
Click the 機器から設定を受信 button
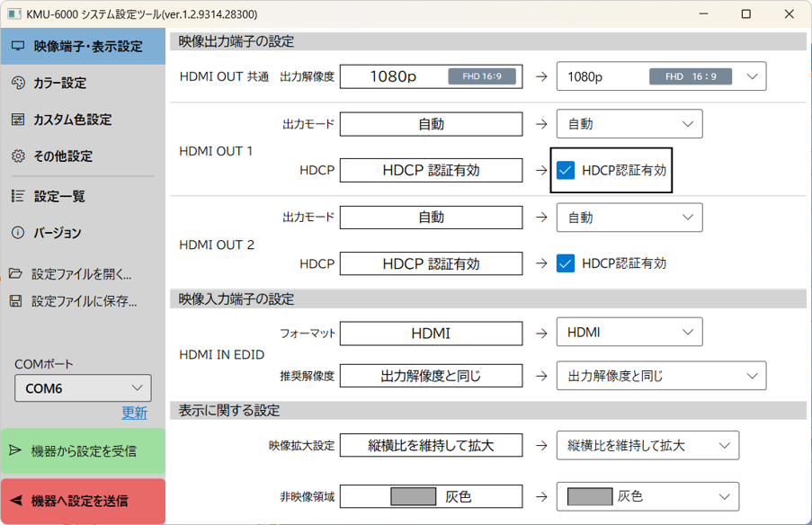(83, 451)
